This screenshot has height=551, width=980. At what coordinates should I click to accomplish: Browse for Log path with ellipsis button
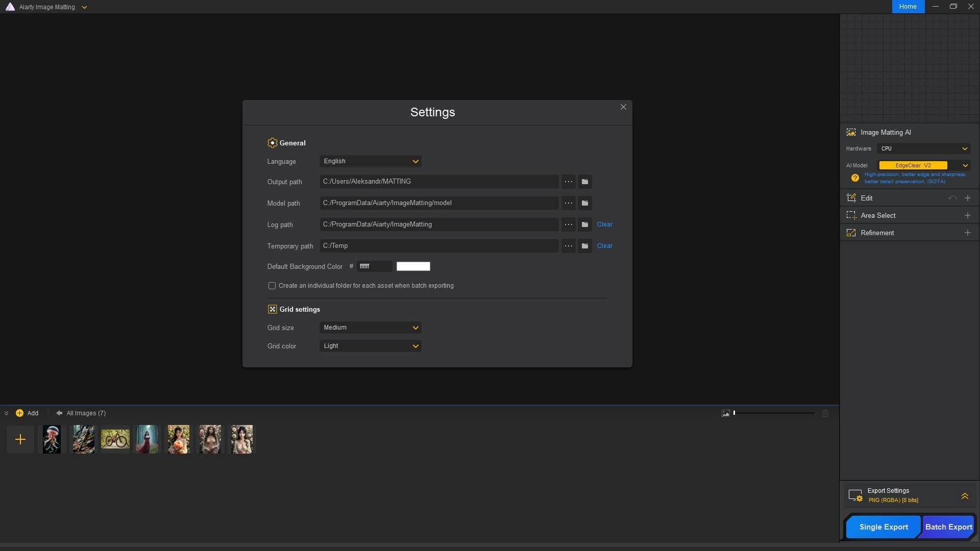(568, 224)
